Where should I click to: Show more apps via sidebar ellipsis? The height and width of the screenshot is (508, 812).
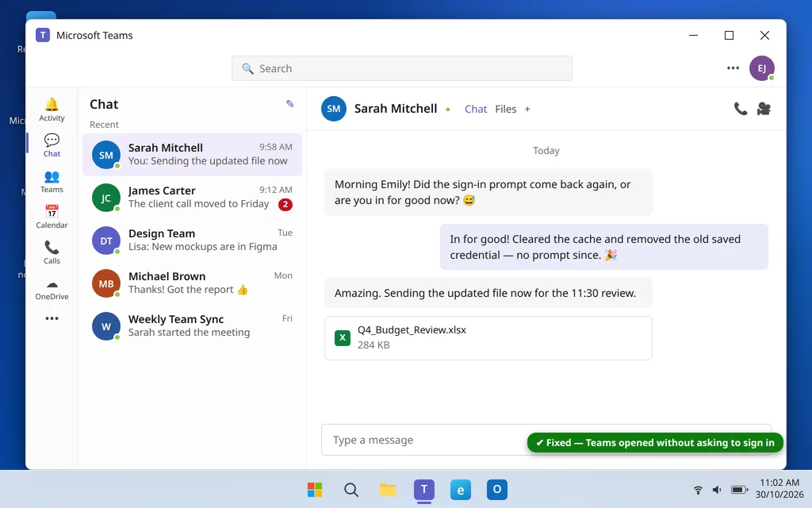52,318
